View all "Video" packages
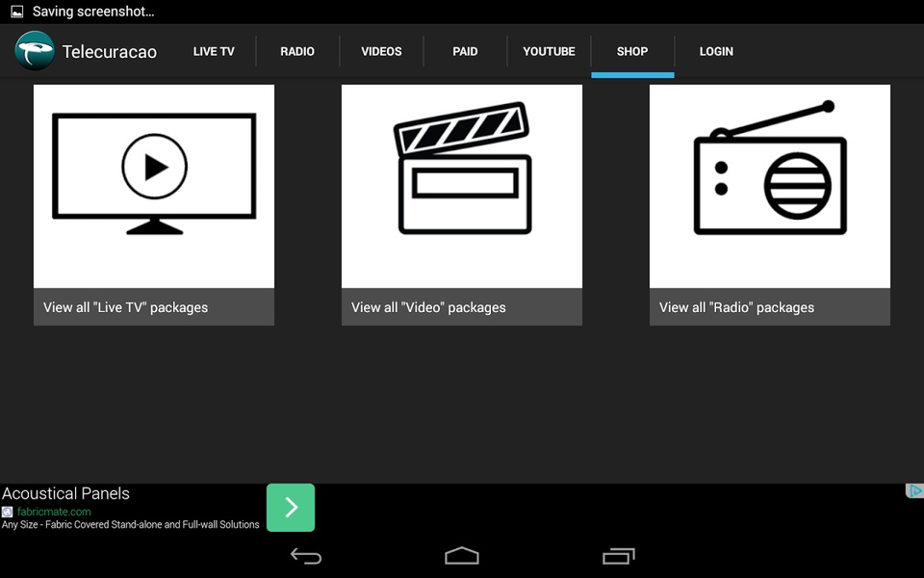 [462, 307]
